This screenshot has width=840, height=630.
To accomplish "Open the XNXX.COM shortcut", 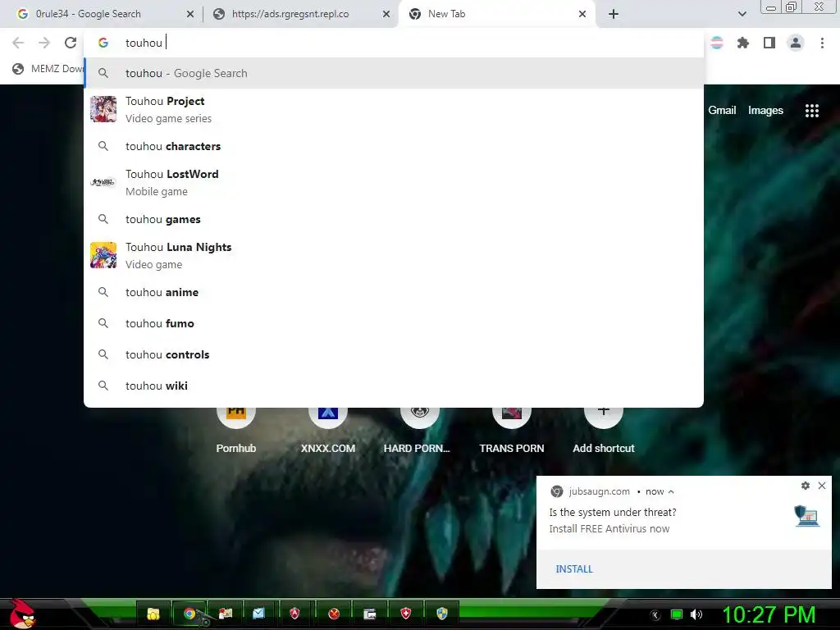I will (x=328, y=430).
